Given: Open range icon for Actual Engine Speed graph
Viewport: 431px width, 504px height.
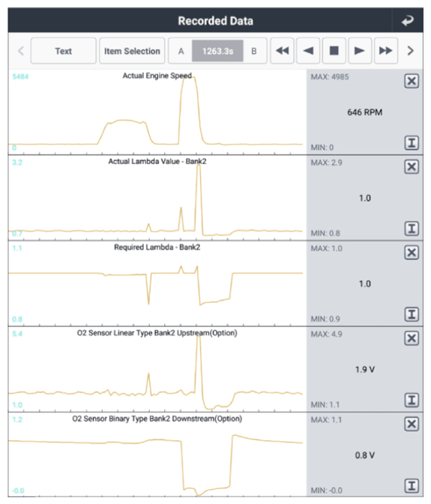Looking at the screenshot, I should coord(412,142).
